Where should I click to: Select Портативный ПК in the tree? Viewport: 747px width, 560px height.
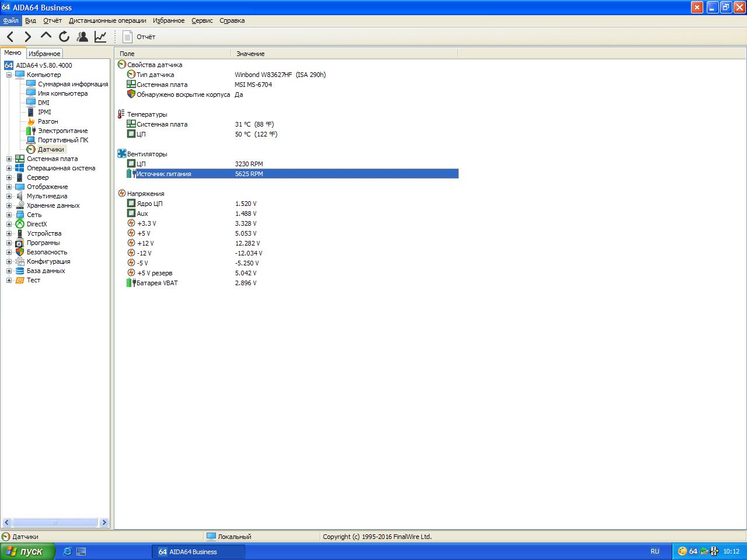[63, 140]
